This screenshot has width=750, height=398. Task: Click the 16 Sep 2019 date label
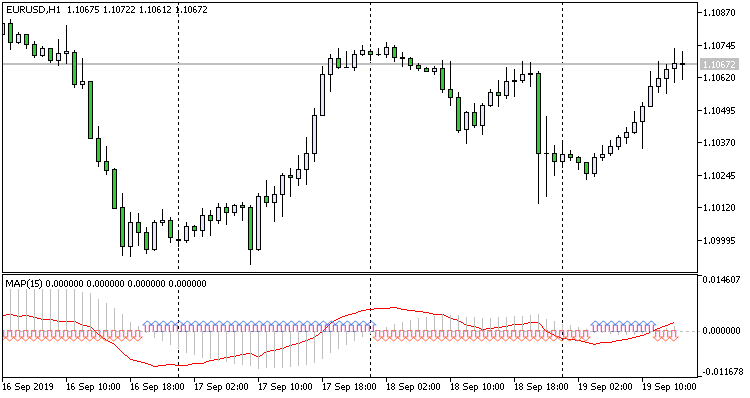pyautogui.click(x=28, y=387)
